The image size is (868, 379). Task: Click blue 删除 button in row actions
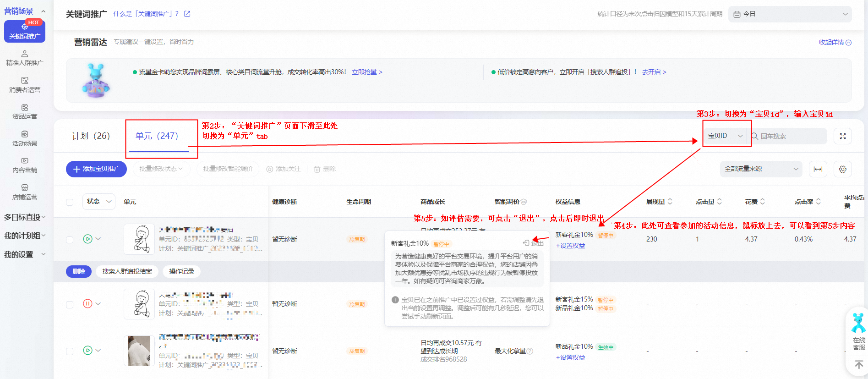[79, 272]
